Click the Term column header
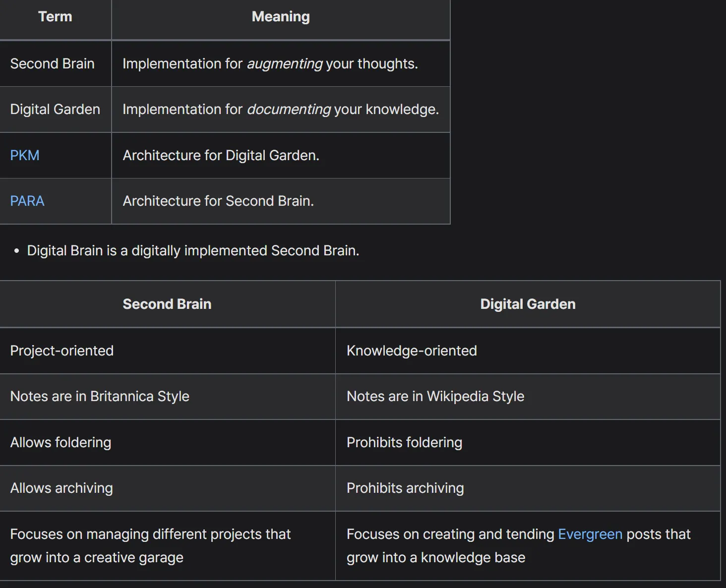726x588 pixels. click(x=55, y=17)
